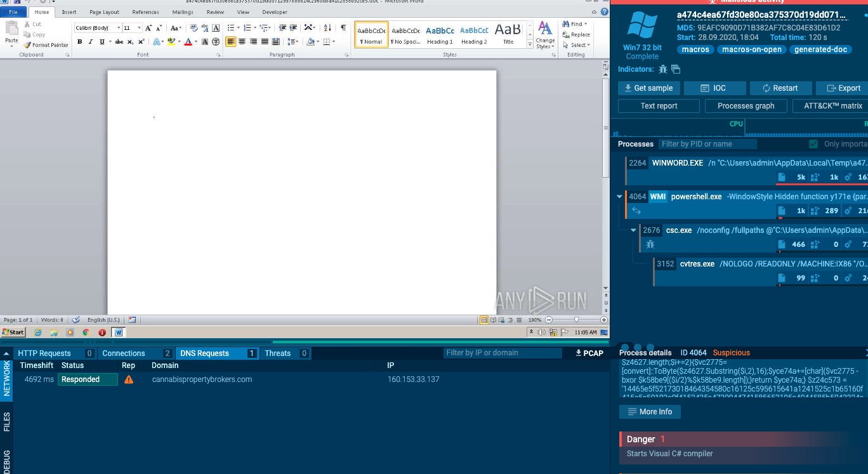Collapse the powershell.exe process tree
This screenshot has width=868, height=474.
pos(619,197)
